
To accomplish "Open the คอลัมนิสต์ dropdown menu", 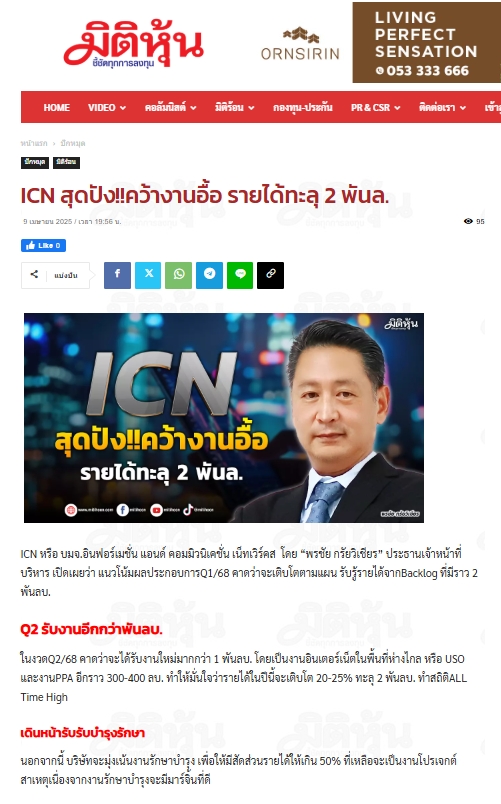I will 170,108.
